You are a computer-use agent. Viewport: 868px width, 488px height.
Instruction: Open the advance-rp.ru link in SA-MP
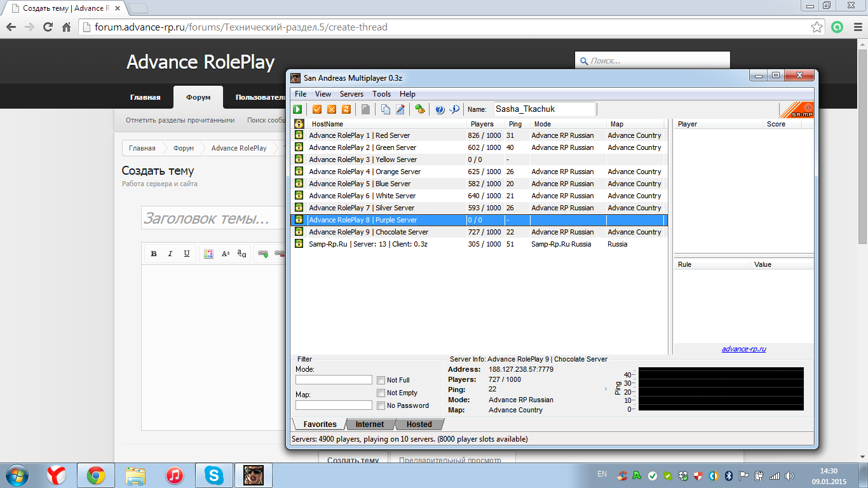[x=743, y=349]
